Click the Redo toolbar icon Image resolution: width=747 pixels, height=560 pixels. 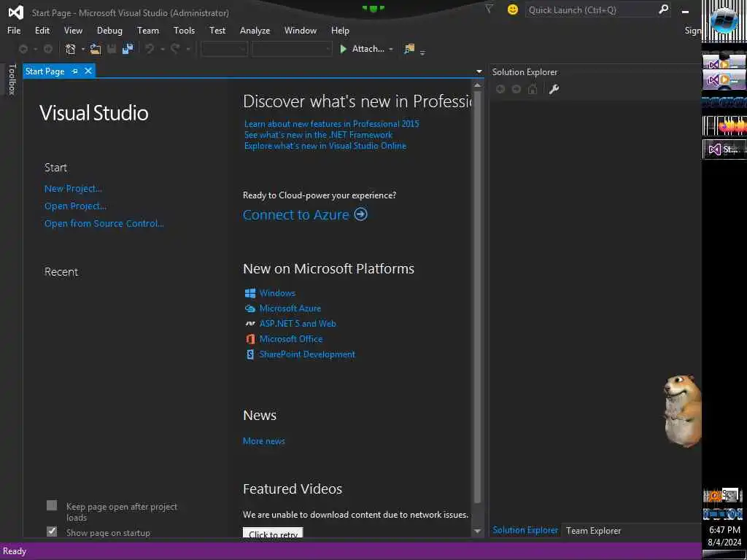(175, 49)
